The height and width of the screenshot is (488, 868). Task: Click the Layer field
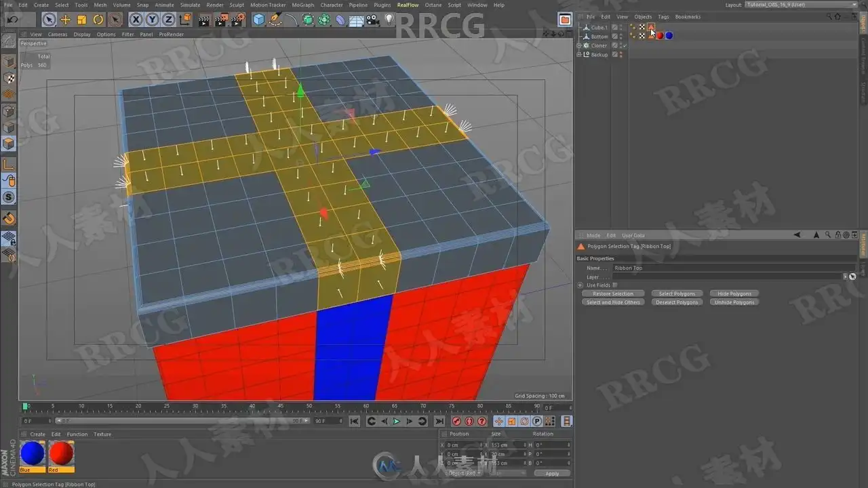coord(728,277)
